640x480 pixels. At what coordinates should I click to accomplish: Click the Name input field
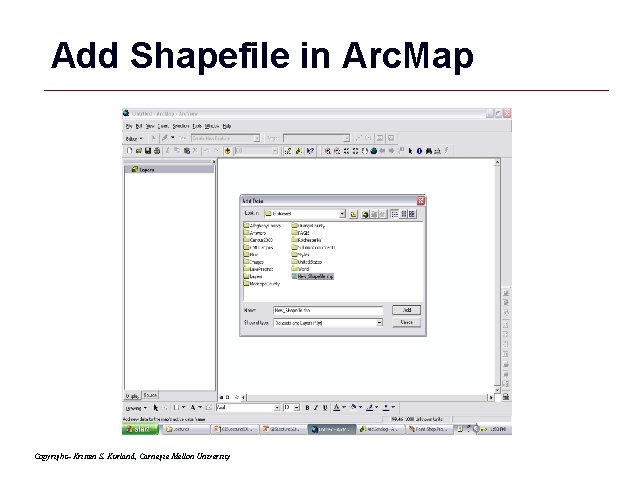tap(328, 310)
